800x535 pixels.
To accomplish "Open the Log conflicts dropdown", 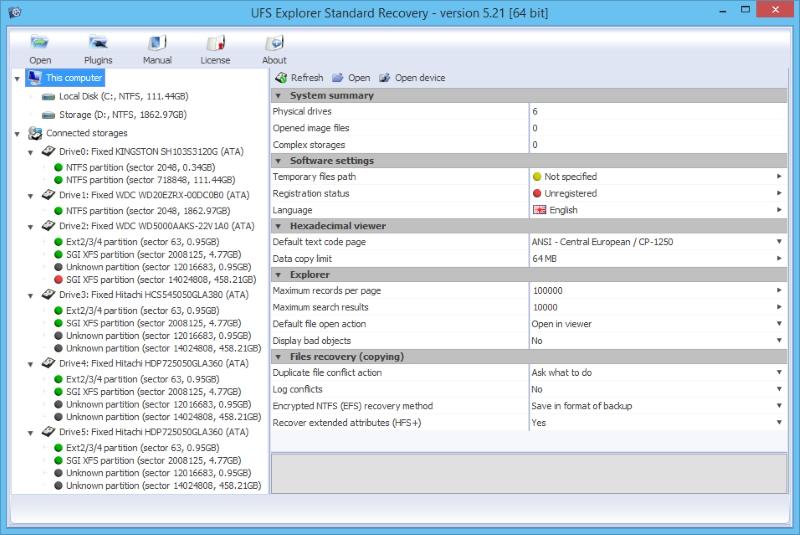I will pos(779,389).
